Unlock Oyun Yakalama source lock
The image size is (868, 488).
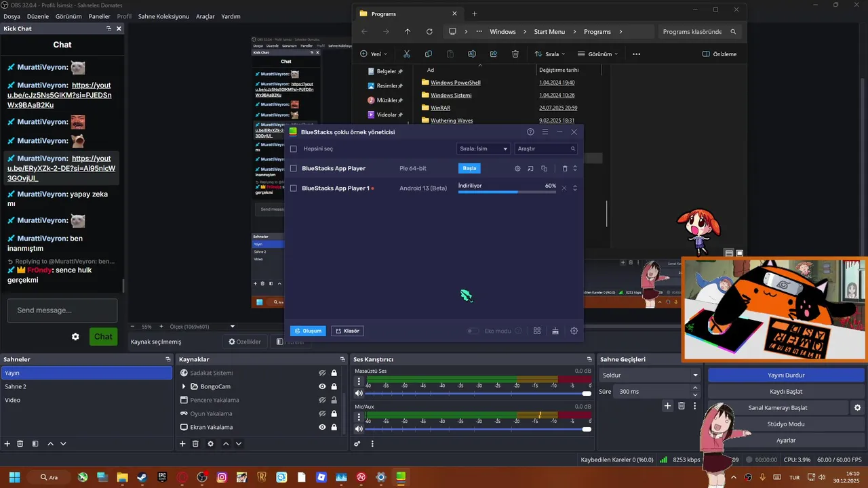[334, 413]
